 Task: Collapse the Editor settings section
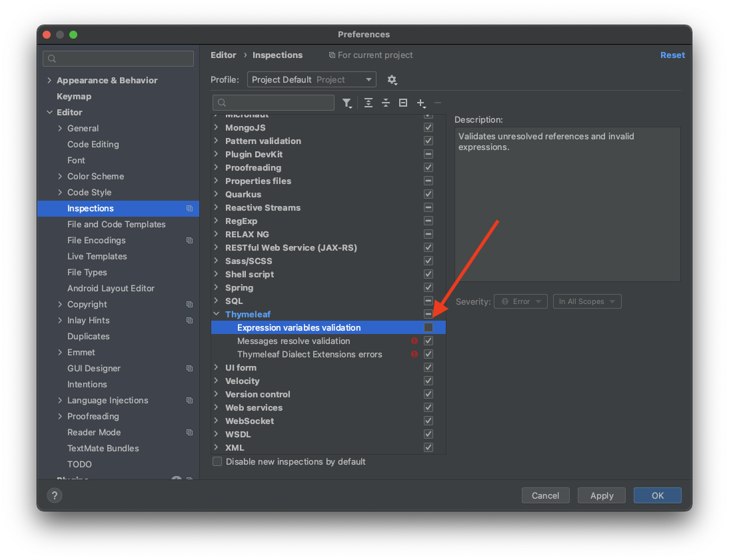click(x=49, y=112)
